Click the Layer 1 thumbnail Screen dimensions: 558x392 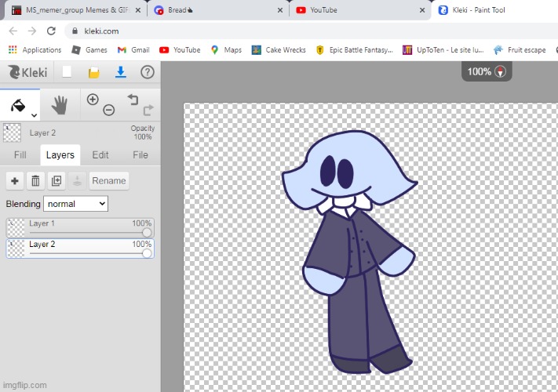(16, 228)
